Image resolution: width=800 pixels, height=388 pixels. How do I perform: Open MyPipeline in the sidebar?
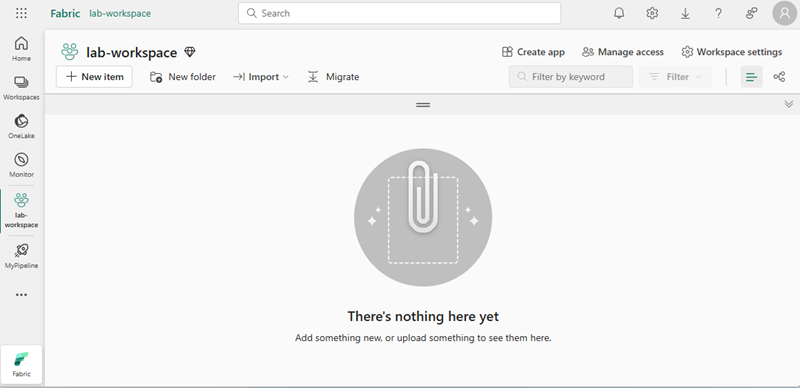click(21, 256)
